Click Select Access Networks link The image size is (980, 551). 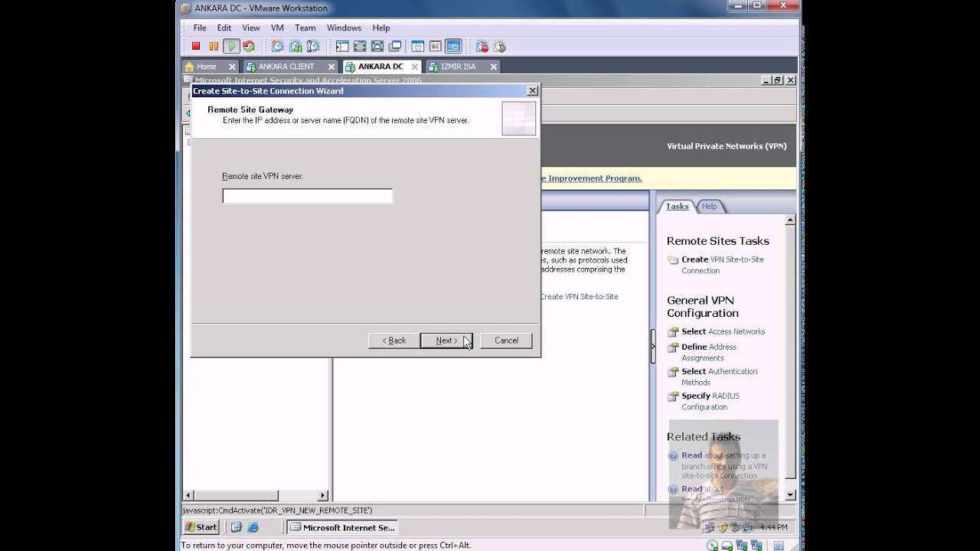724,331
